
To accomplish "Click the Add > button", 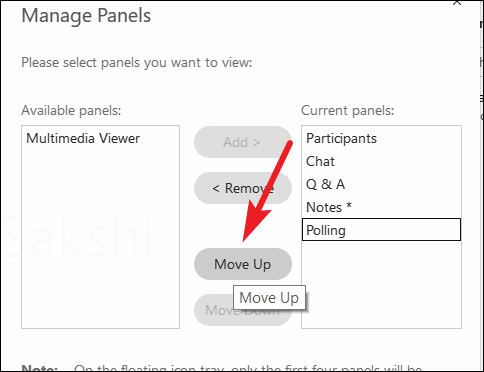I will tap(243, 142).
